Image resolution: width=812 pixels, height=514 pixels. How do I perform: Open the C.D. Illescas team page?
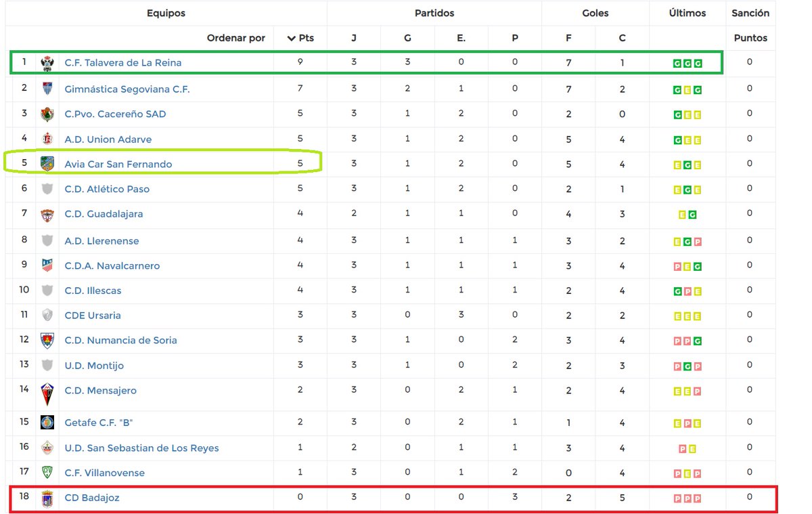click(x=92, y=291)
